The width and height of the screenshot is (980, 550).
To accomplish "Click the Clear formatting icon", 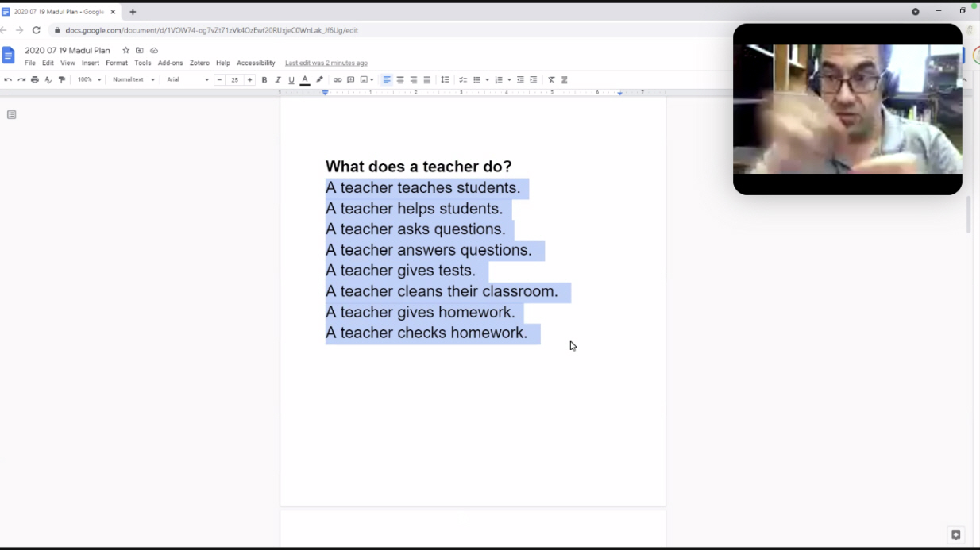I will [551, 80].
